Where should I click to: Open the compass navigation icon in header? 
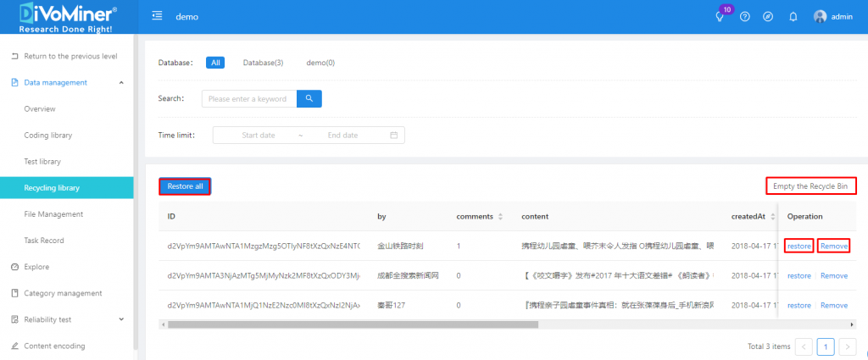[x=768, y=17]
